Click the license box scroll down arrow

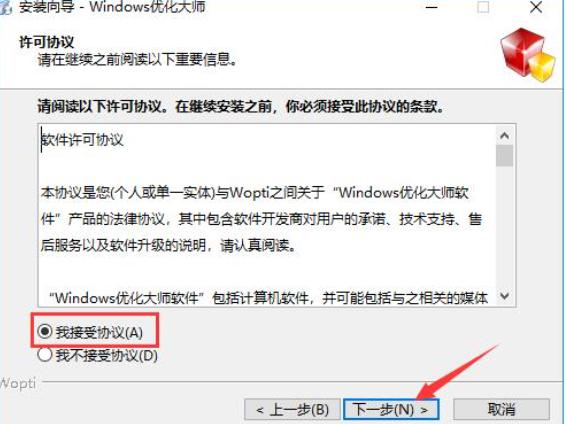(x=504, y=296)
